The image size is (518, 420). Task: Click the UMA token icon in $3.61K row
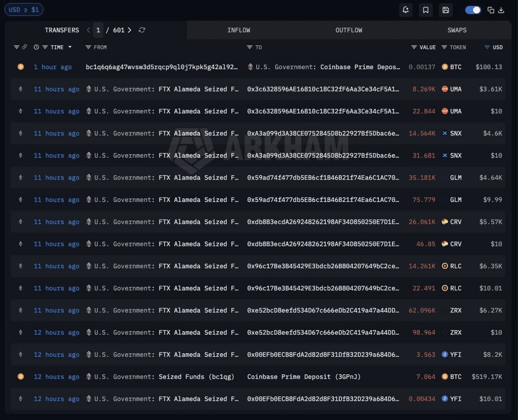(445, 89)
